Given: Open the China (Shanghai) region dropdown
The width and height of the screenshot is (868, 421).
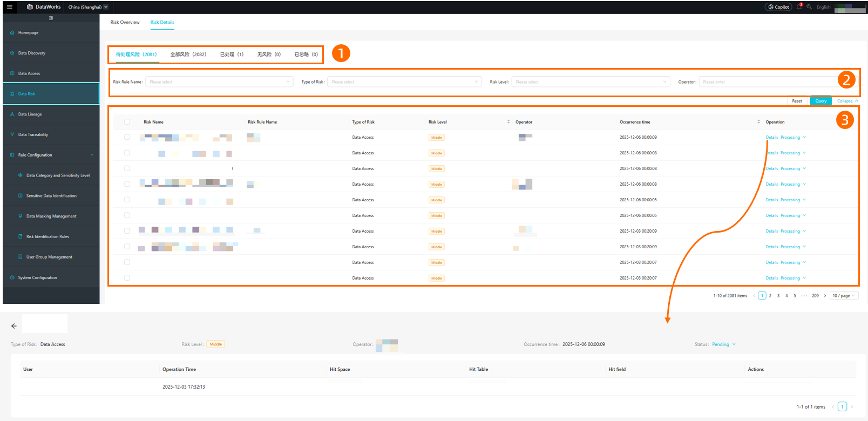Looking at the screenshot, I should [88, 7].
